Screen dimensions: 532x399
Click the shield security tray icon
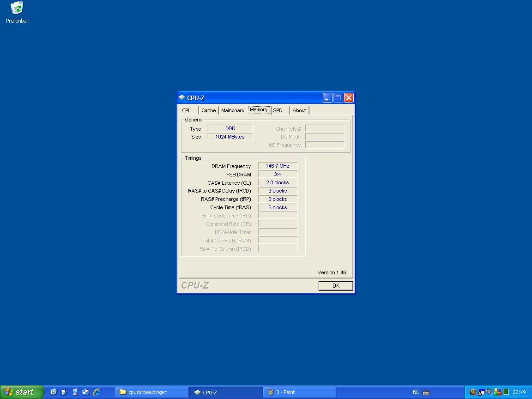pyautogui.click(x=472, y=392)
